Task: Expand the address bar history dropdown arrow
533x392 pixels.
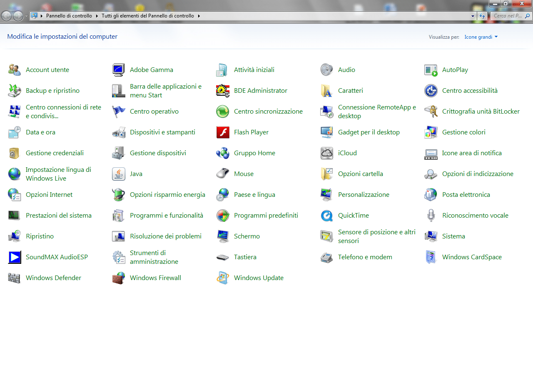Action: click(473, 16)
